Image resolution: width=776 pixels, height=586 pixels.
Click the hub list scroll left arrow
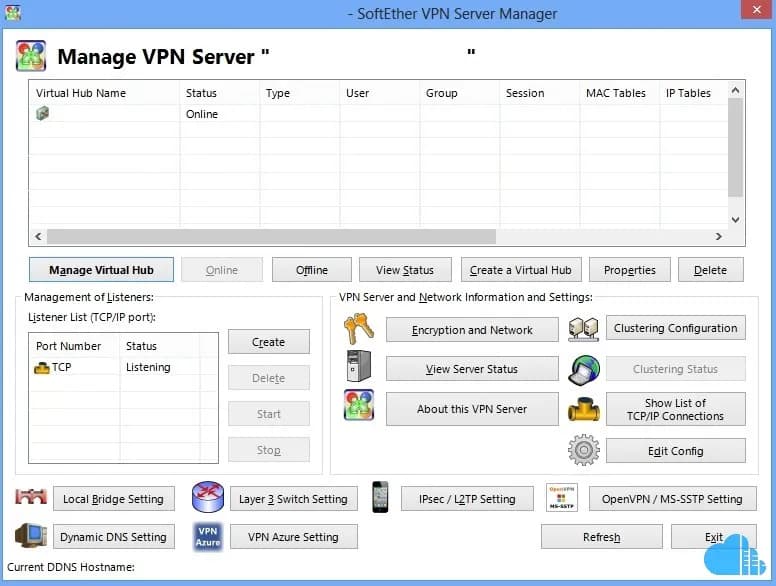[x=38, y=237]
